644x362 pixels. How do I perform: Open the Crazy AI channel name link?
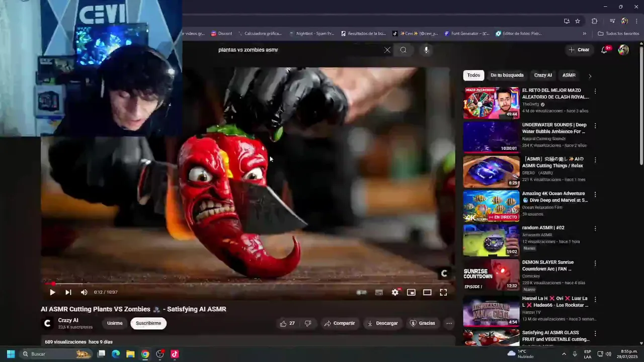coord(68,320)
